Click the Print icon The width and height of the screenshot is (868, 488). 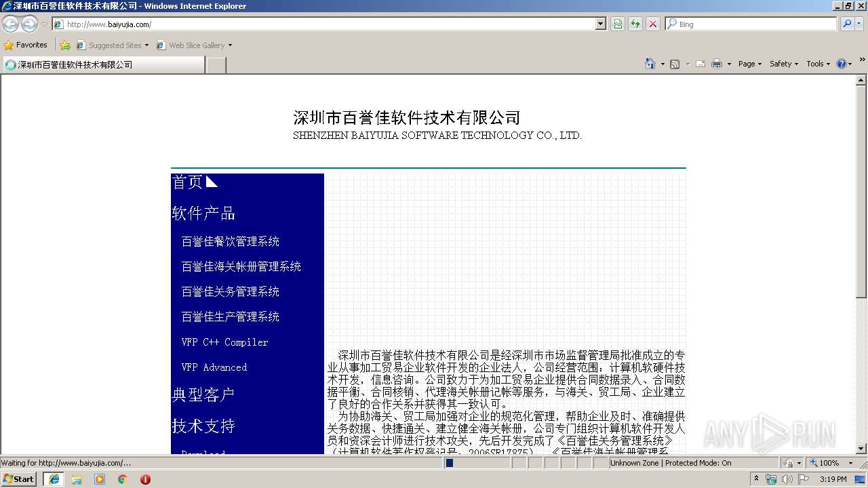[x=717, y=64]
